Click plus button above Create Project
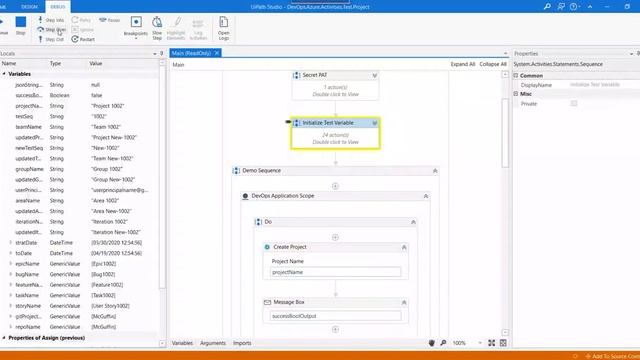Image resolution: width=640 pixels, height=360 pixels. (335, 237)
